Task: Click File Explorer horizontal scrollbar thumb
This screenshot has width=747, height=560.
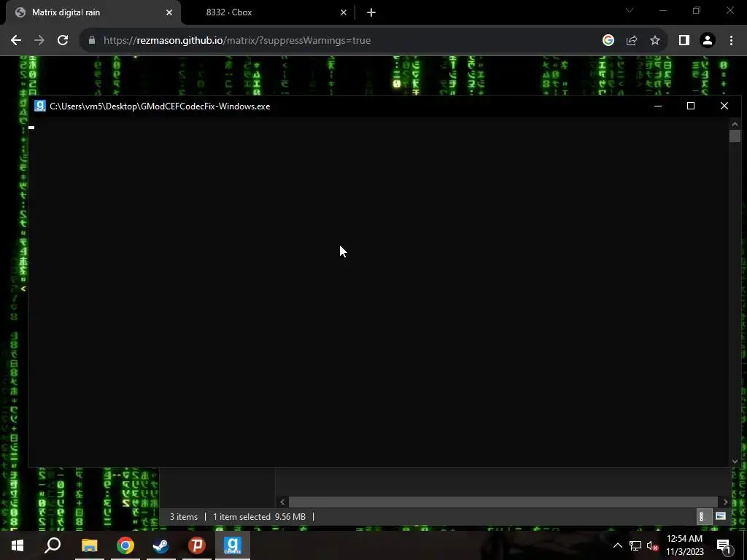Action: pos(503,502)
